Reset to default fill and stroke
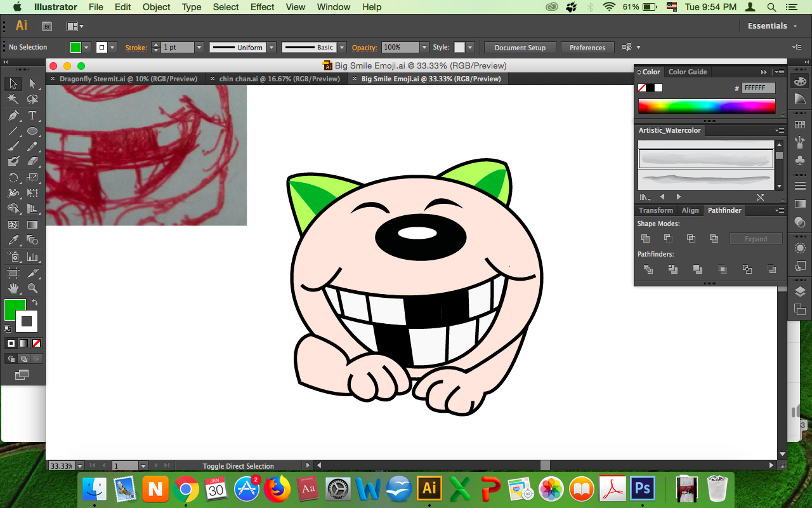The height and width of the screenshot is (508, 812). click(x=8, y=329)
